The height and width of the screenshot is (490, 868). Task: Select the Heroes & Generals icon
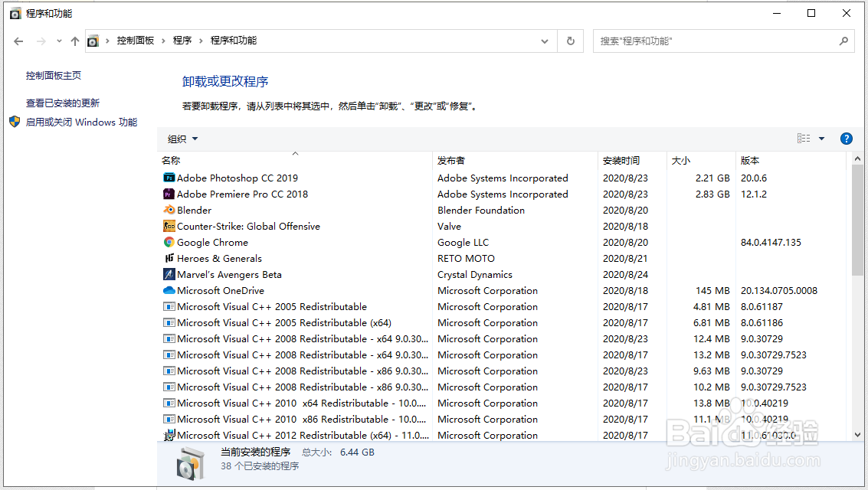[169, 258]
